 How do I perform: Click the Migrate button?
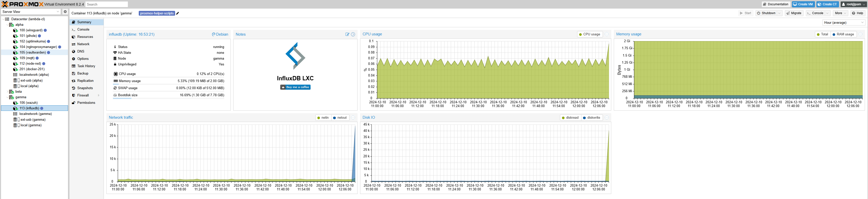pyautogui.click(x=794, y=13)
